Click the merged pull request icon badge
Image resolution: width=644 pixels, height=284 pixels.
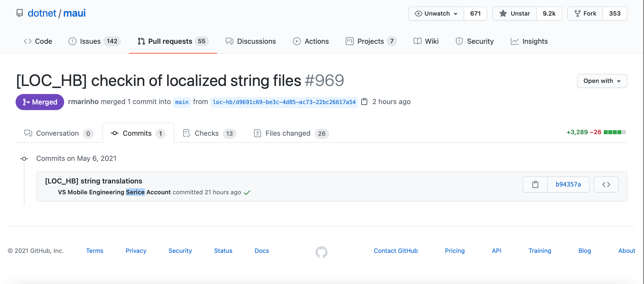click(39, 102)
